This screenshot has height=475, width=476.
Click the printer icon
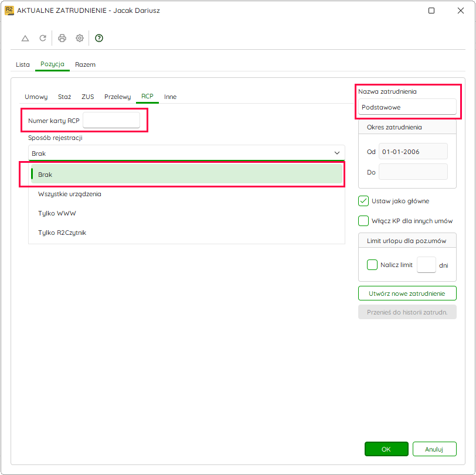(62, 38)
